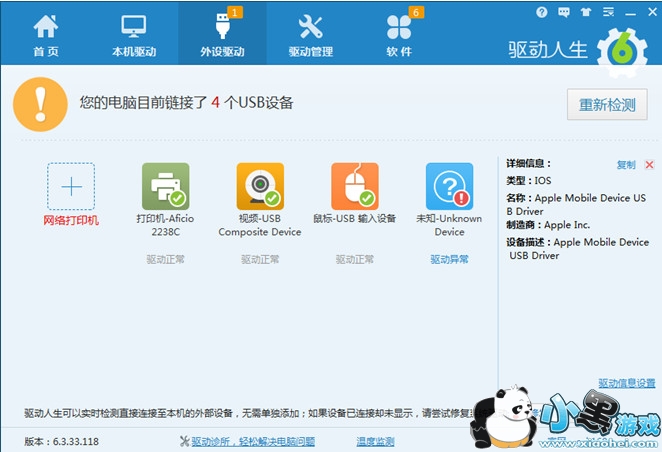Go to the 软件 tab
The image size is (662, 452).
pyautogui.click(x=399, y=35)
